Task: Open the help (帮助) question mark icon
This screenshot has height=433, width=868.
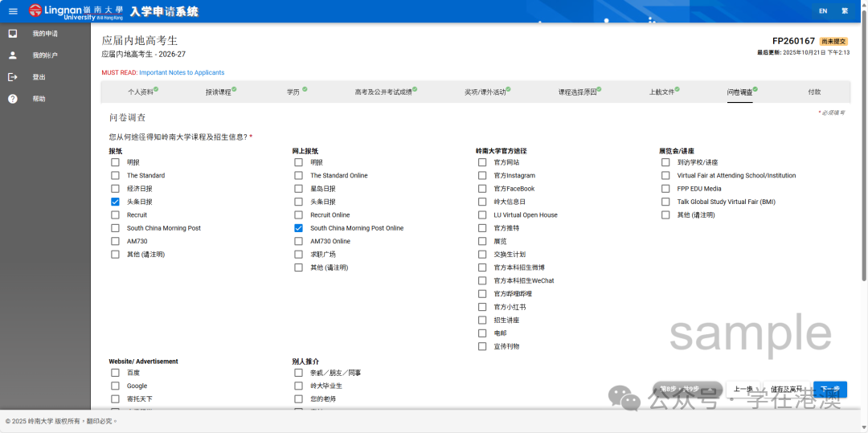Action: point(13,99)
